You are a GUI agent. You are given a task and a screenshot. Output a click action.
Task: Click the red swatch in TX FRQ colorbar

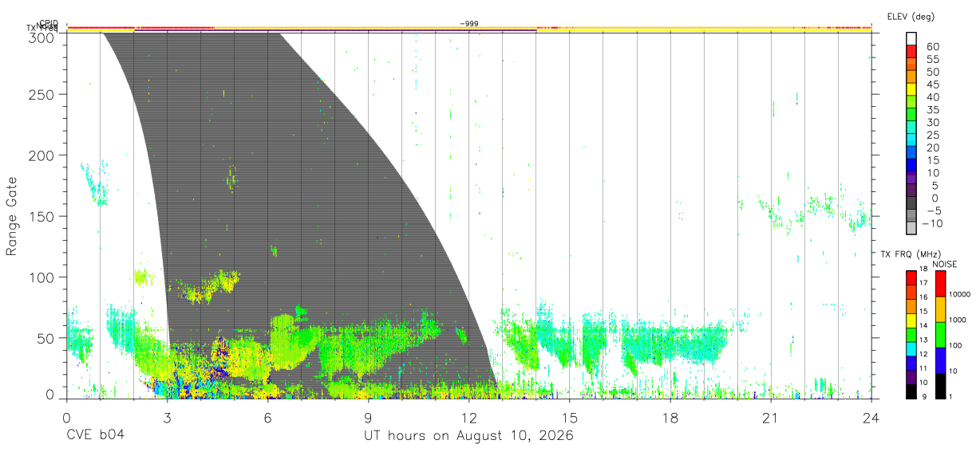click(911, 277)
